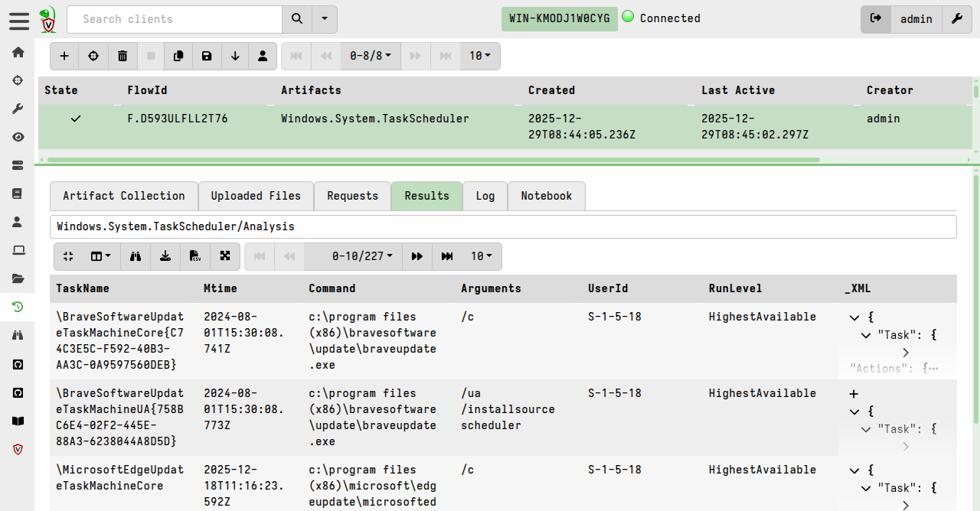Screen dimensions: 980x511
Task: Expand the "Task" node in the first _XML cell
Action: click(x=866, y=335)
